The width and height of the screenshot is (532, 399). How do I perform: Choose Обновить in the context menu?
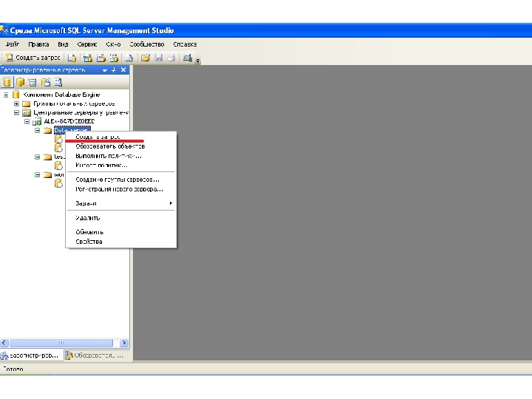(x=120, y=232)
